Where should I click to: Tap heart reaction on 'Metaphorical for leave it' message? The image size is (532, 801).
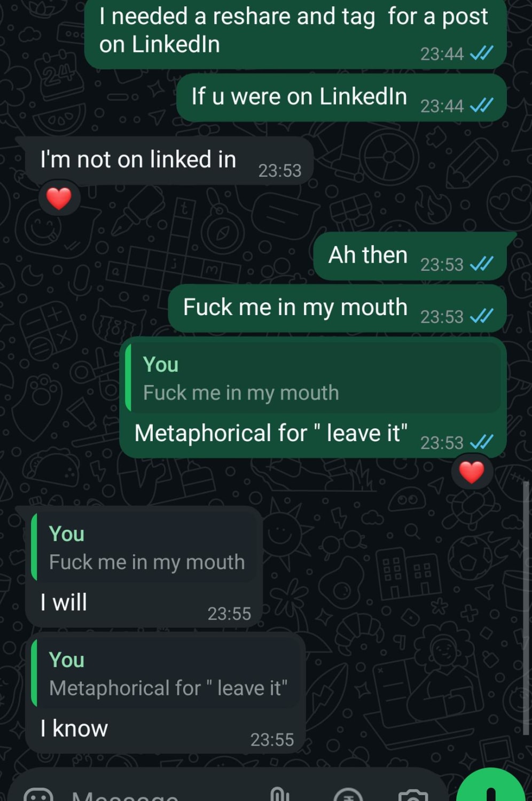pos(472,472)
